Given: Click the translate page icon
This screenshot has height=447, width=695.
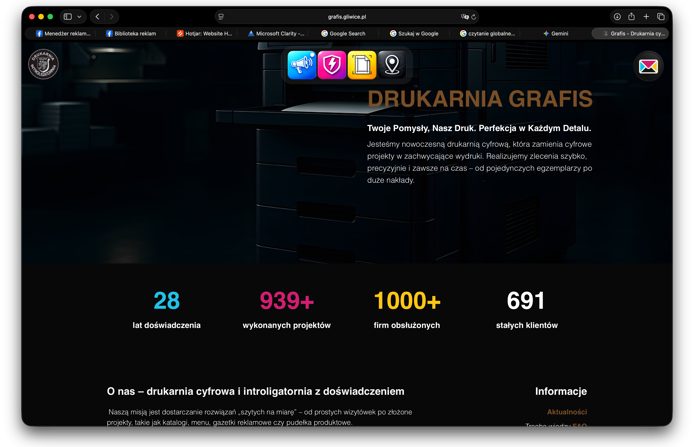Looking at the screenshot, I should pos(464,17).
